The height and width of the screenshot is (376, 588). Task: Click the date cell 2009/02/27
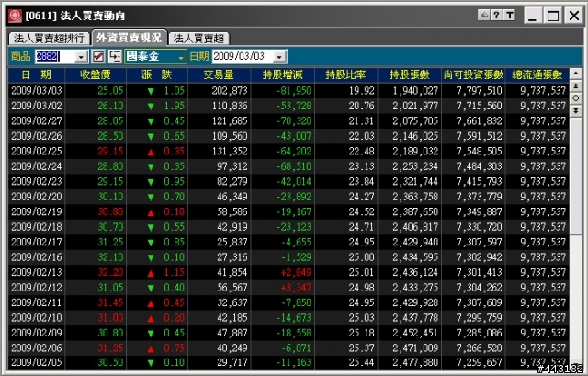(37, 121)
